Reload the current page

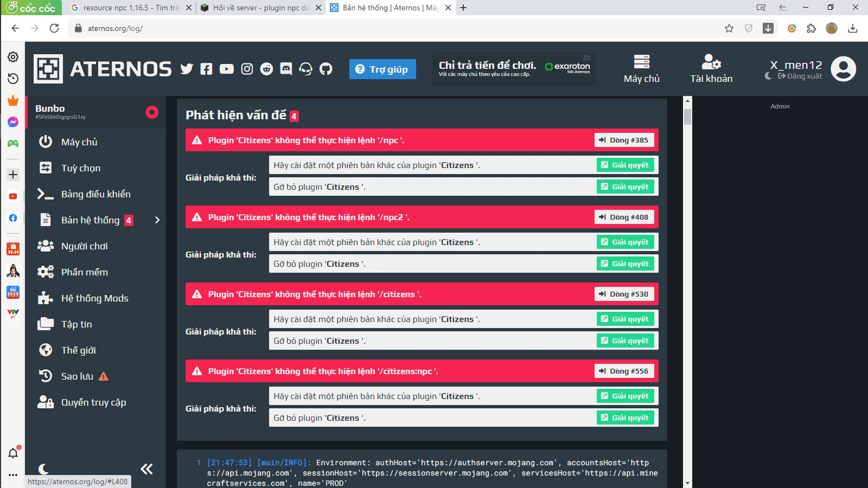[54, 28]
